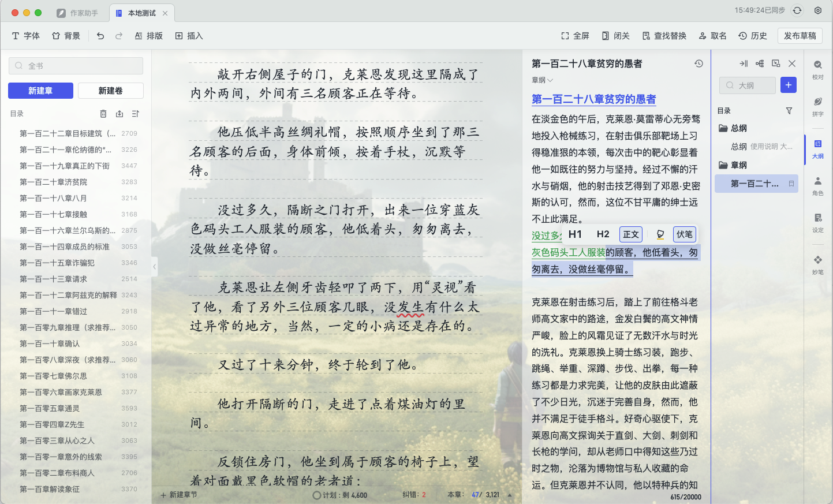The width and height of the screenshot is (833, 504).
Task: Expand the 章纲 dropdown
Action: pyautogui.click(x=543, y=80)
